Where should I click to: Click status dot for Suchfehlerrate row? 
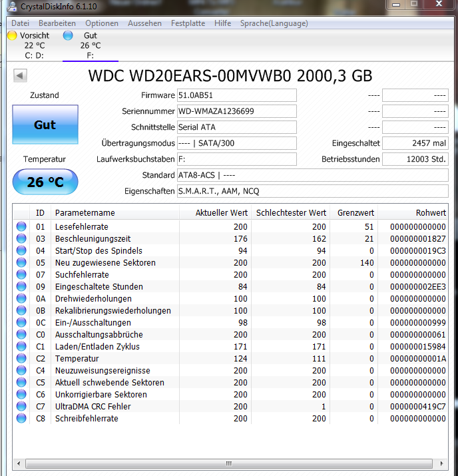coord(21,274)
